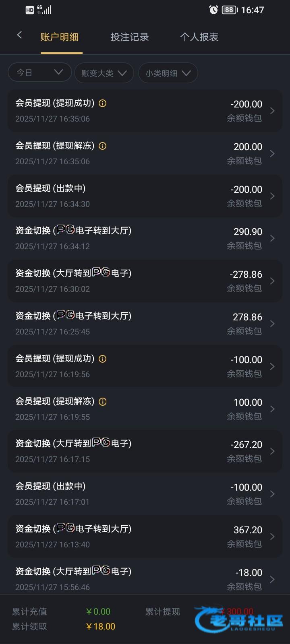Open the 今日 date dropdown
The image size is (290, 644).
[x=39, y=72]
